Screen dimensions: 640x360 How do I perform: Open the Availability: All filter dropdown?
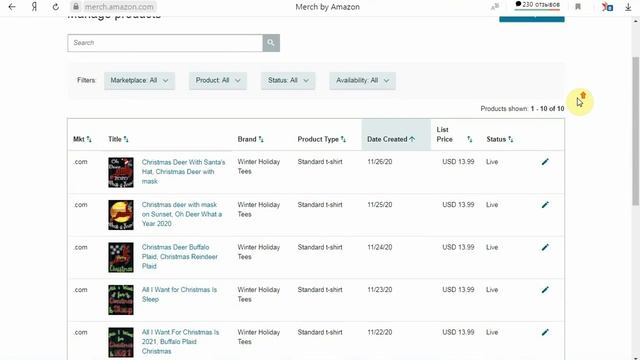coord(362,80)
